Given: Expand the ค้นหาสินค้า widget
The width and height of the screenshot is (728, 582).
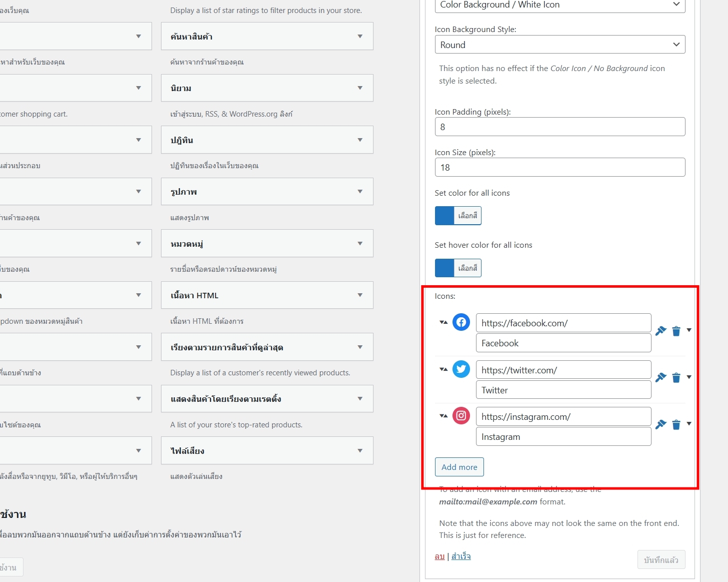Looking at the screenshot, I should [360, 37].
